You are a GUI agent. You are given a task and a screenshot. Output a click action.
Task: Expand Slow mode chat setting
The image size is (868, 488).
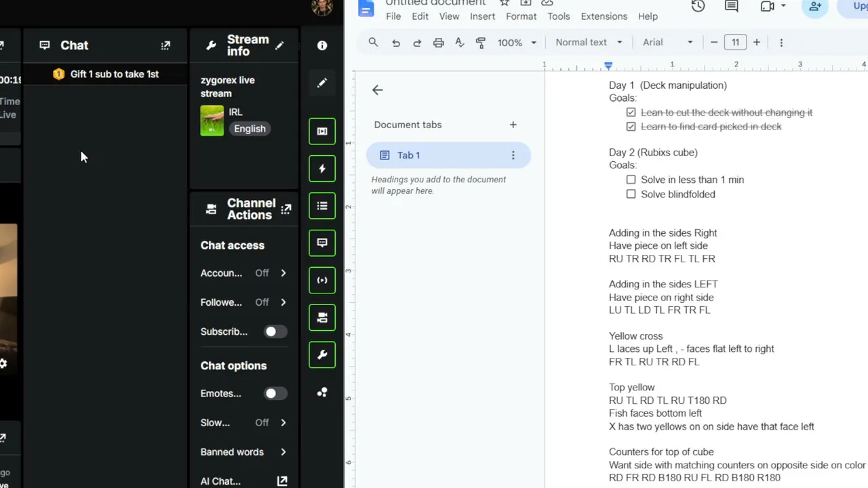(x=243, y=423)
